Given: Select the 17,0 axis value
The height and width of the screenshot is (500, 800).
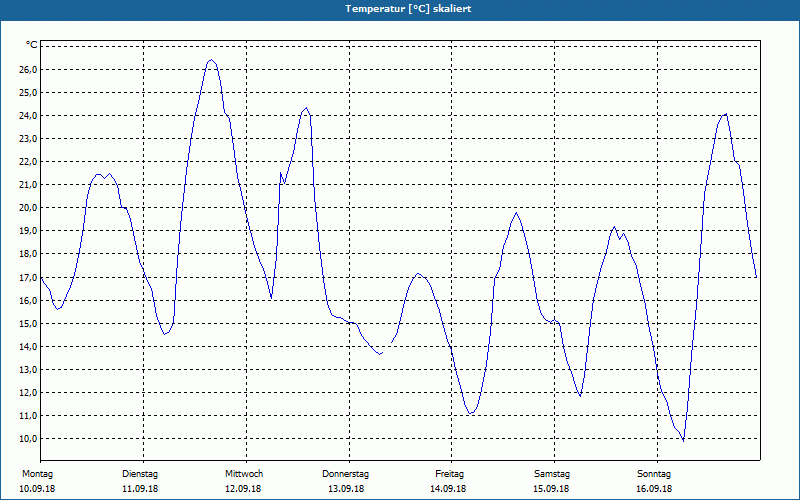Looking at the screenshot, I should tap(28, 278).
